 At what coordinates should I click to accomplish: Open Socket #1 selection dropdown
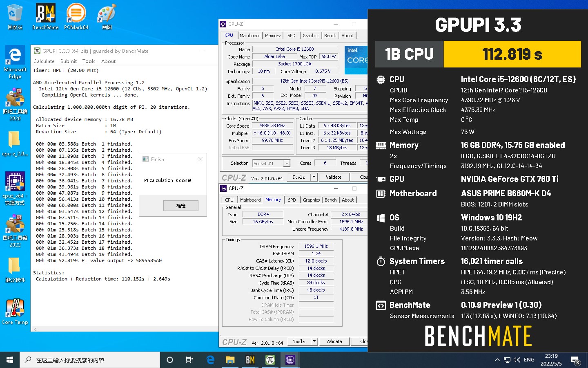click(287, 163)
